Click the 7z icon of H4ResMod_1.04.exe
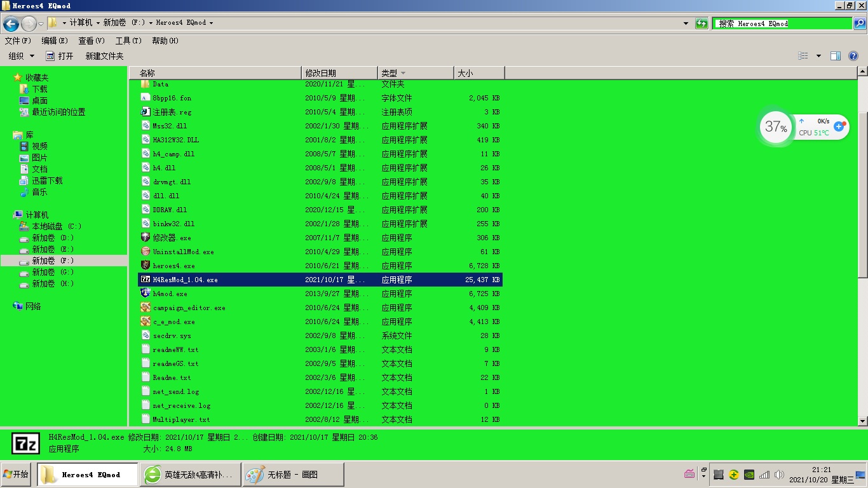 coord(146,280)
